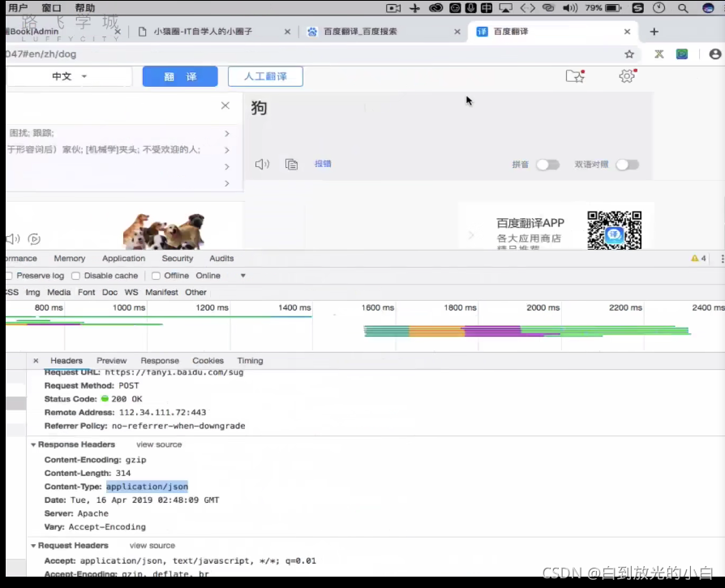Open the Timing tab of the request
725x588 pixels.
250,361
